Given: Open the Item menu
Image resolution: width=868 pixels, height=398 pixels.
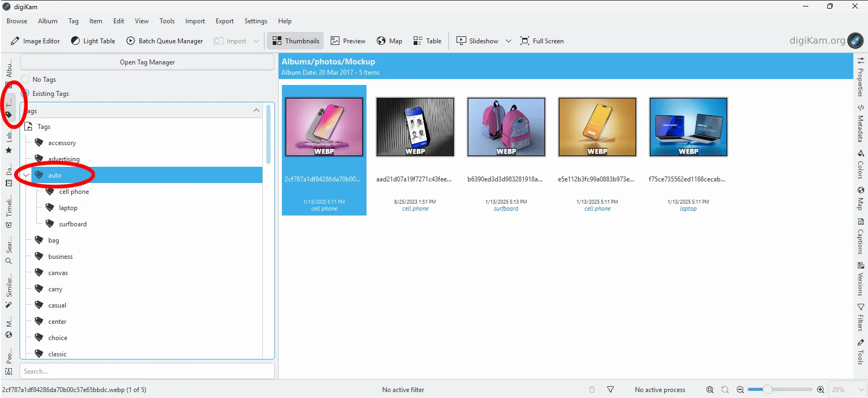Looking at the screenshot, I should click(96, 21).
